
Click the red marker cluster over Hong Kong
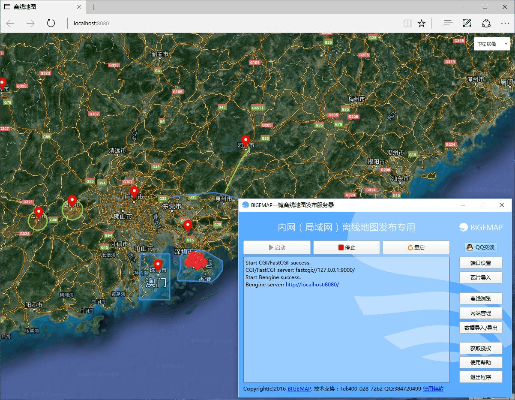(x=196, y=260)
